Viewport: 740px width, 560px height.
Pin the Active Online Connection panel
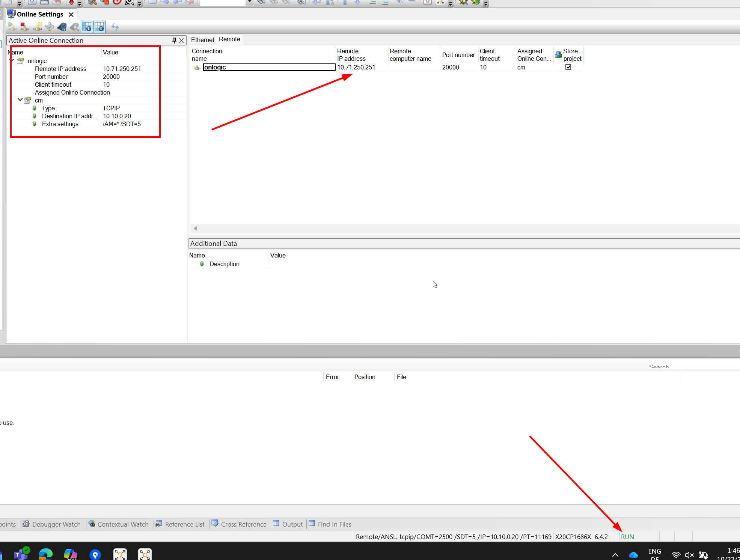[174, 40]
